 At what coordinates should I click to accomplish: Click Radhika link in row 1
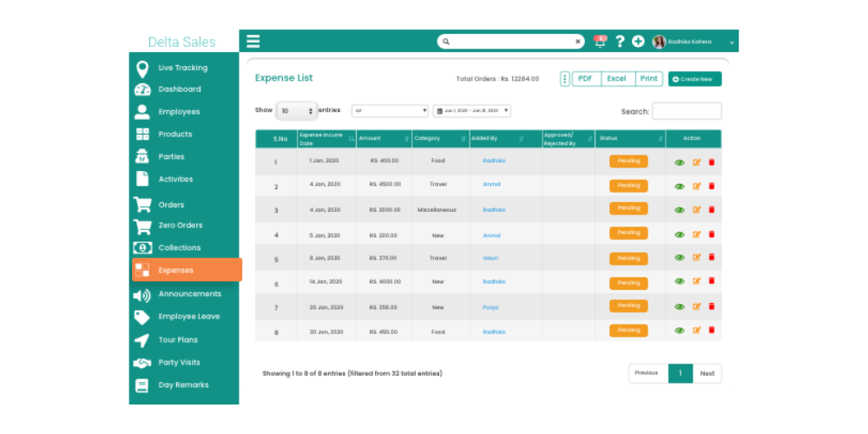pyautogui.click(x=494, y=161)
